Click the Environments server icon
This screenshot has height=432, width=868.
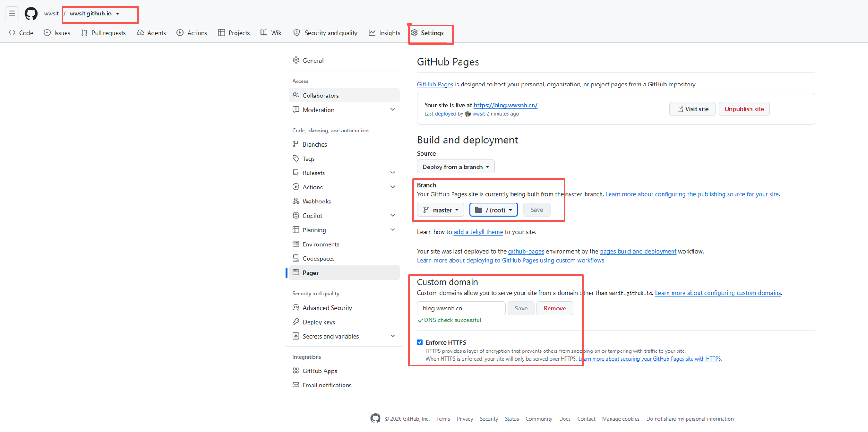pos(296,244)
